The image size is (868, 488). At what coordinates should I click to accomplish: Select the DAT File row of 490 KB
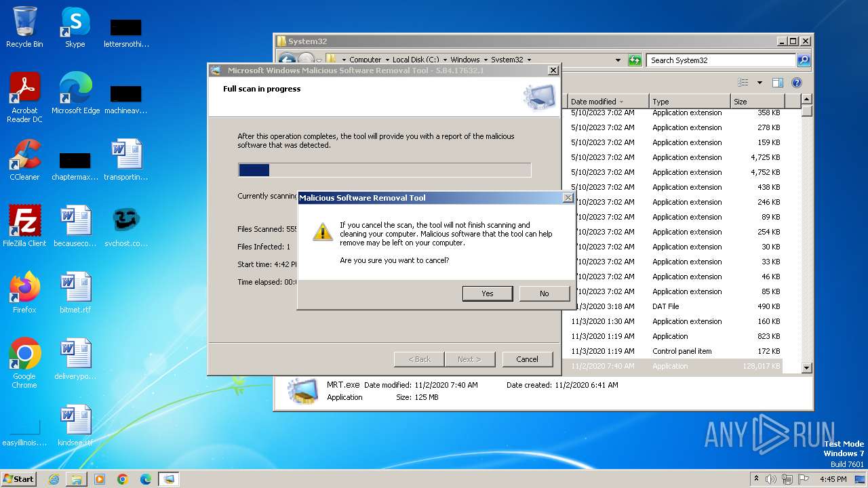click(x=675, y=306)
